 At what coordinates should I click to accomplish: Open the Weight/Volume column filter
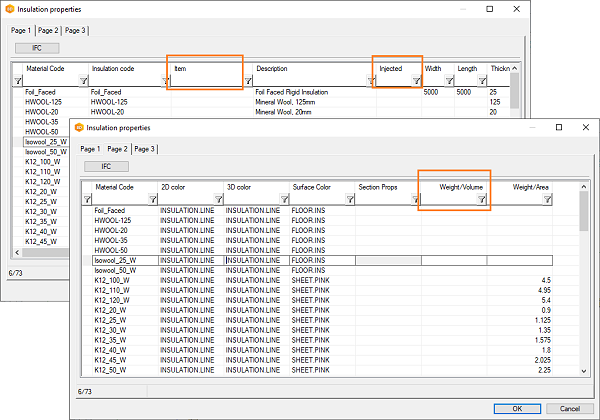click(482, 200)
